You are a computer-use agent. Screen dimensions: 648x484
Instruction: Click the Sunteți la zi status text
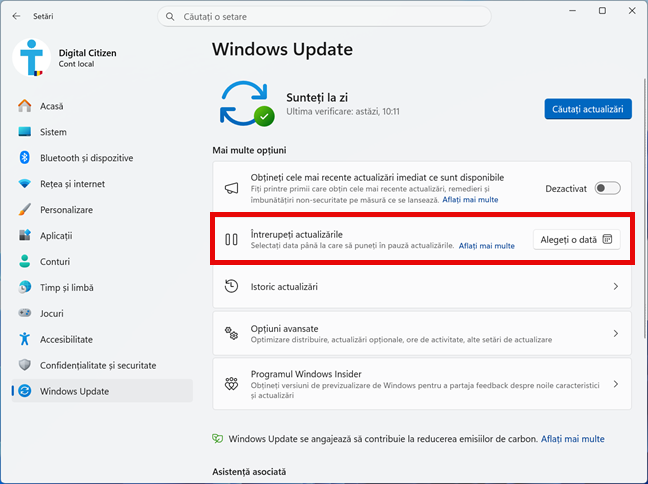click(x=317, y=98)
